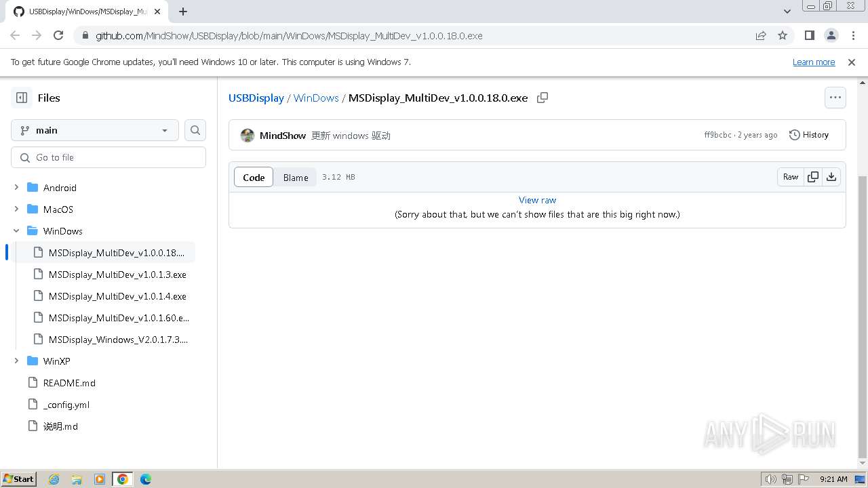
Task: Open Chrome profile avatar
Action: click(x=831, y=35)
